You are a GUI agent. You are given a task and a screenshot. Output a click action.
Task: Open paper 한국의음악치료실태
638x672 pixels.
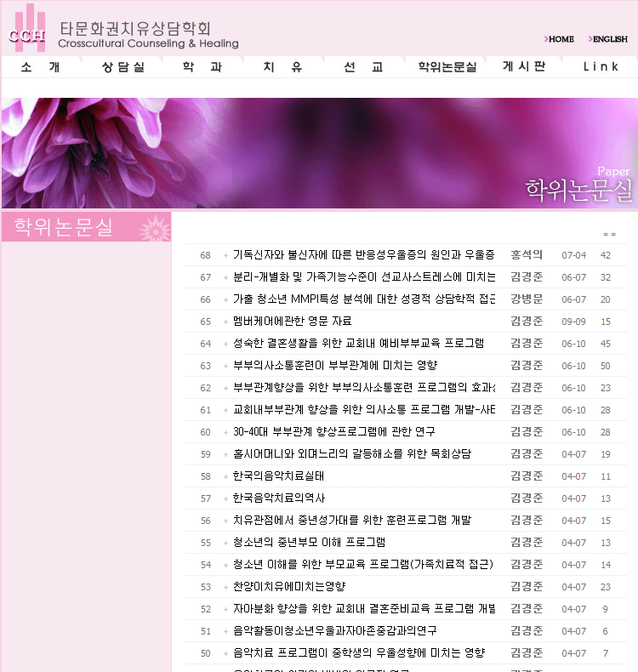(x=278, y=476)
